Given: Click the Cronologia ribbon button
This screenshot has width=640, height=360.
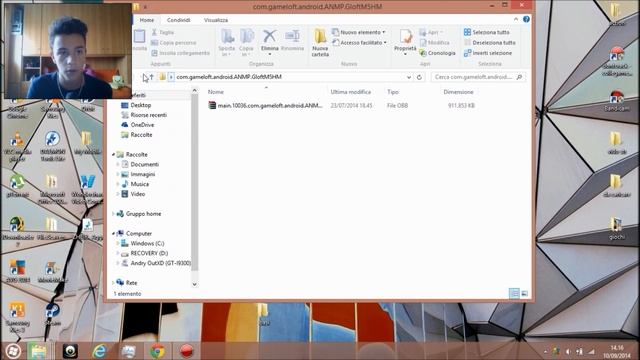Looking at the screenshot, I should pos(437,53).
